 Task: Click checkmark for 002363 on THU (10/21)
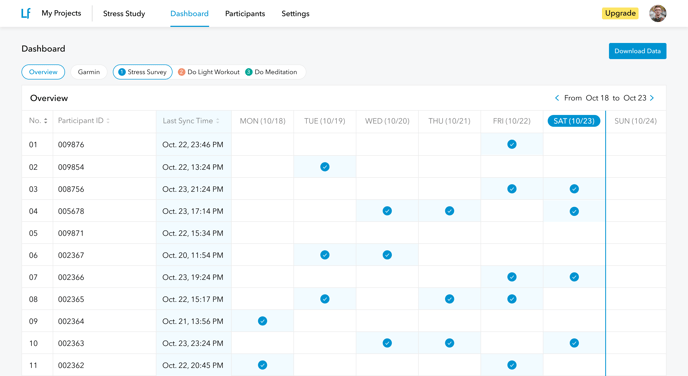click(x=449, y=343)
